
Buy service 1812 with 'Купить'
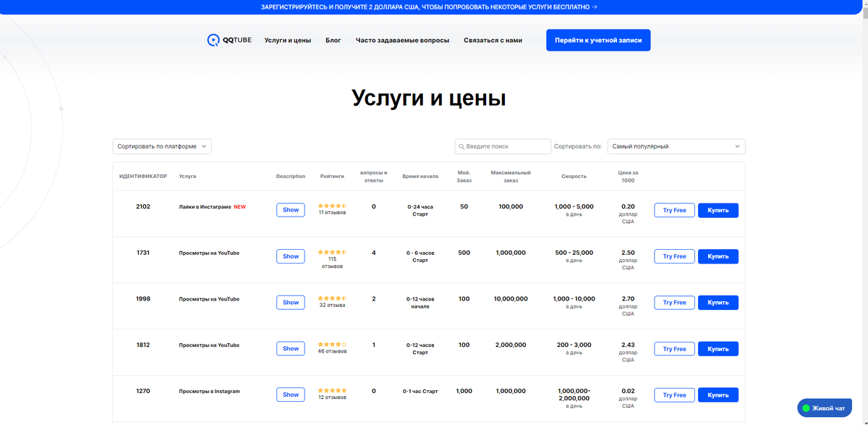[718, 349]
